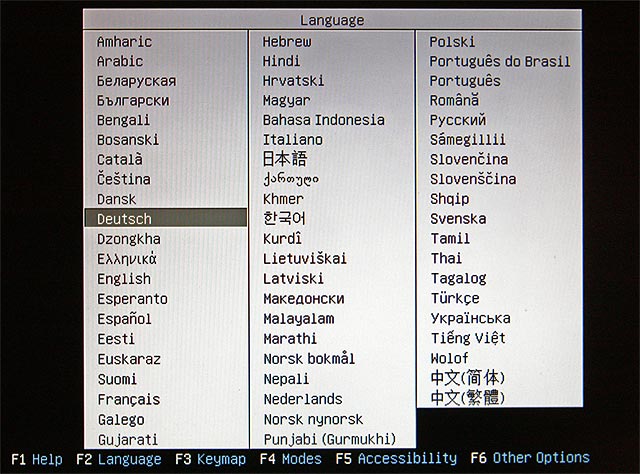Pick Català language
This screenshot has width=640, height=474.
(120, 159)
